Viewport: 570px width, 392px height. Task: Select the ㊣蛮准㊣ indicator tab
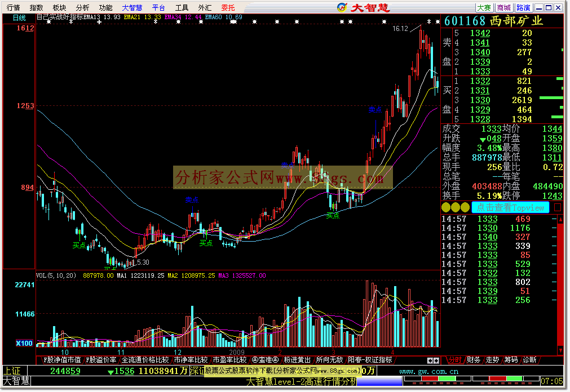(x=265, y=360)
